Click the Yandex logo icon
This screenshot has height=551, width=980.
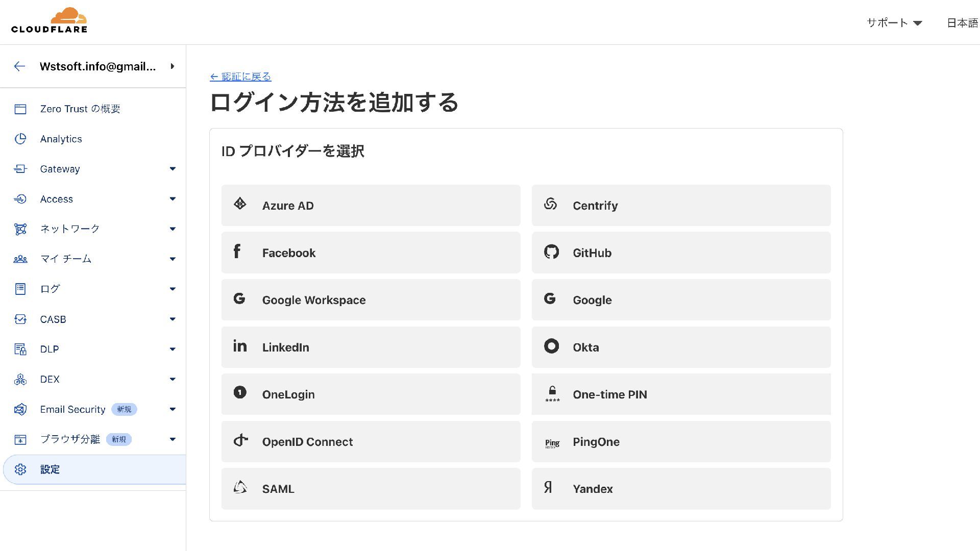(x=548, y=487)
